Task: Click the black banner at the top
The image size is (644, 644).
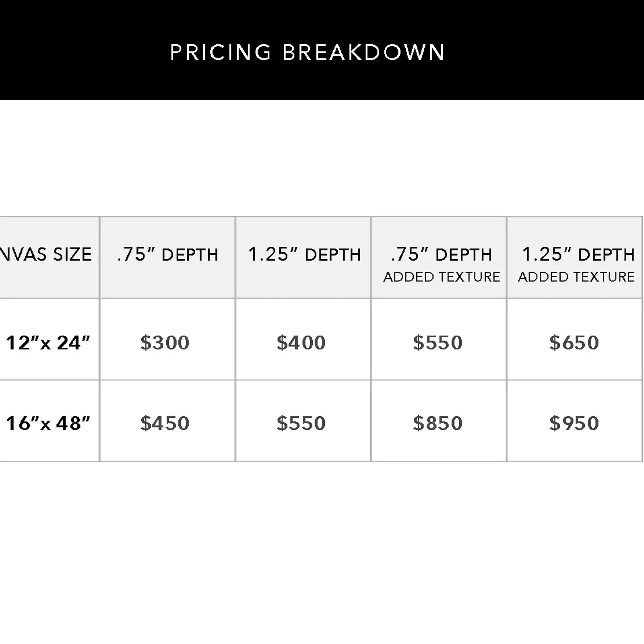Action: (322, 50)
